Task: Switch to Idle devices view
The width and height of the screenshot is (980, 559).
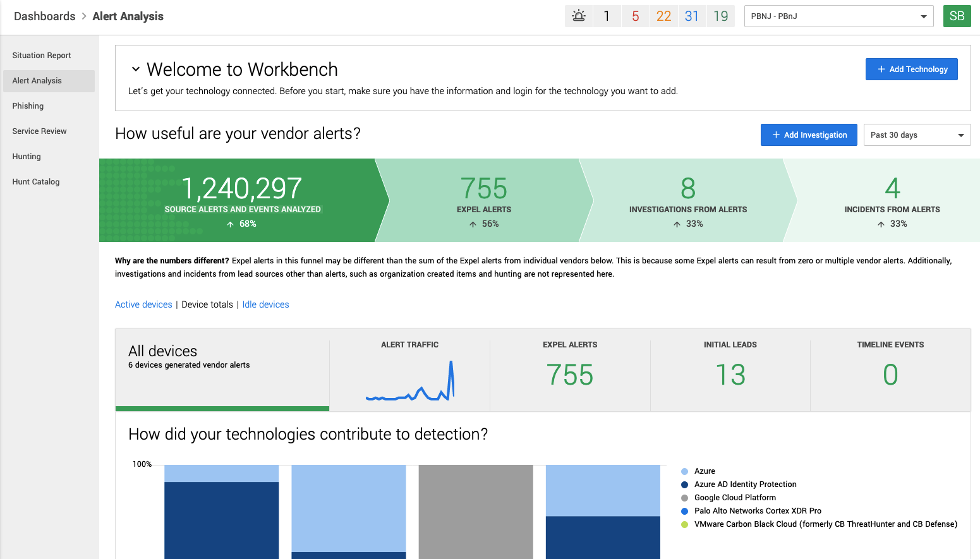Action: (266, 304)
